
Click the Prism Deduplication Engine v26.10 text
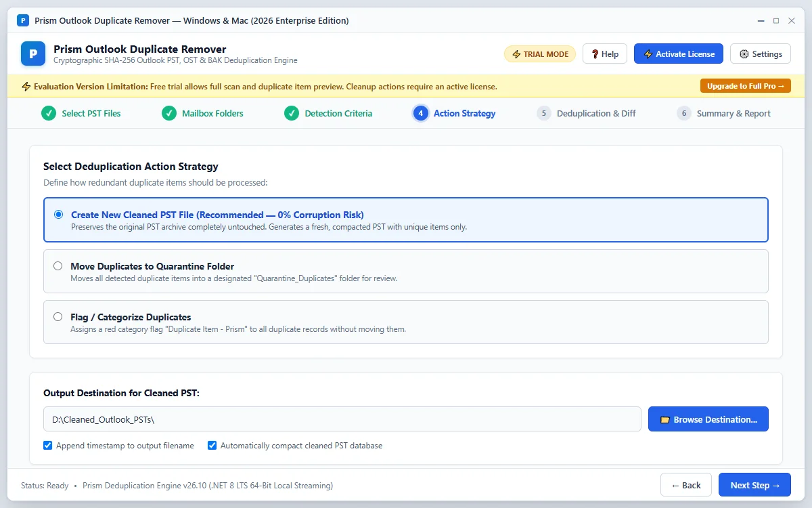click(x=208, y=486)
